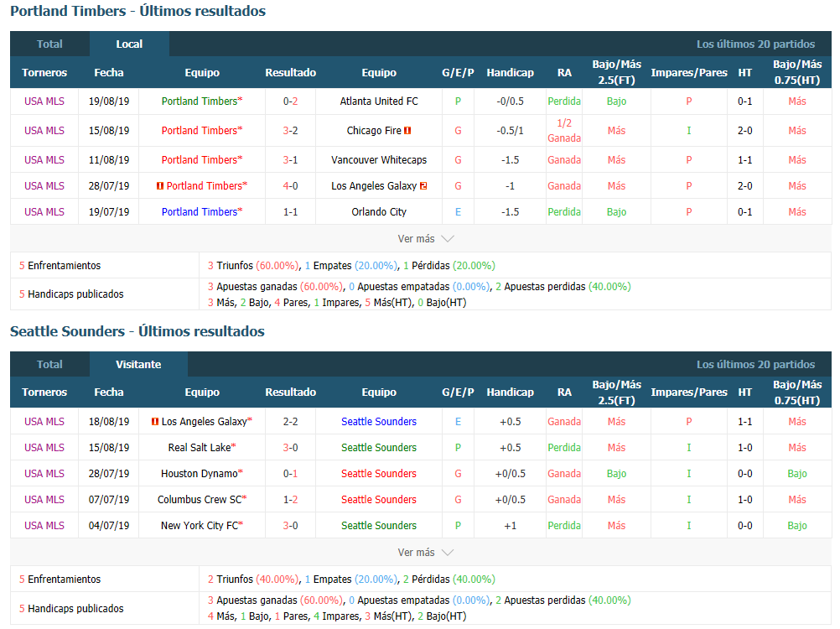Screen dimensions: 840x629
Task: Select Local tab in Portland Timbers section
Action: click(x=129, y=44)
